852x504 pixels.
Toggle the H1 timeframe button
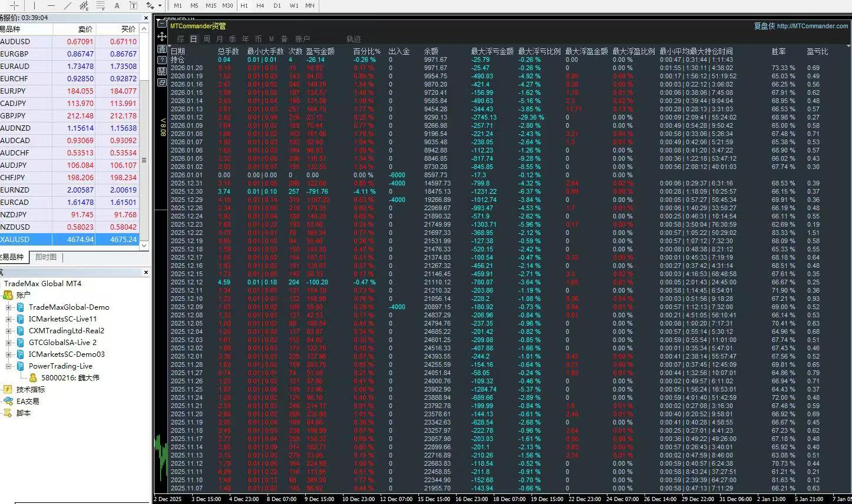(x=244, y=5)
